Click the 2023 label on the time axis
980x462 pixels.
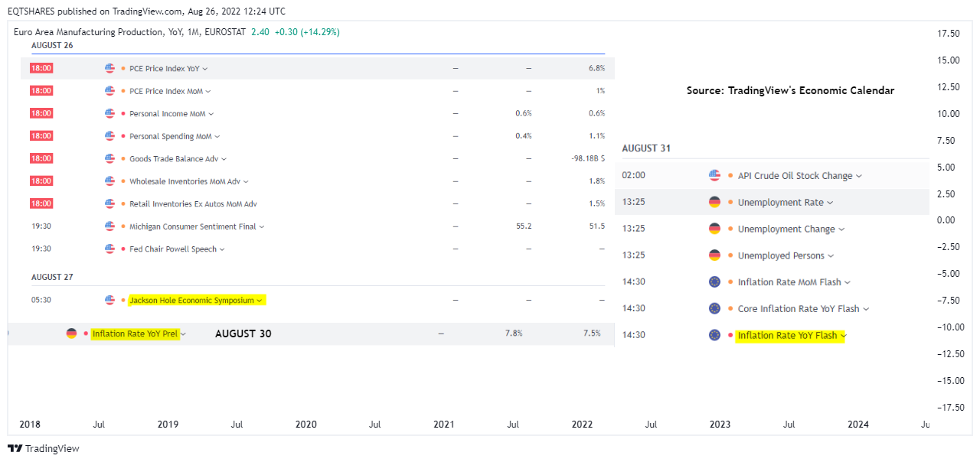tap(720, 425)
